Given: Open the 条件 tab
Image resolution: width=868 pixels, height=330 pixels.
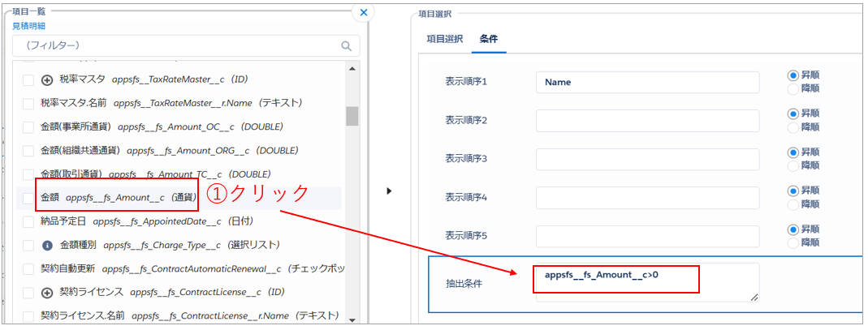Looking at the screenshot, I should (x=489, y=39).
